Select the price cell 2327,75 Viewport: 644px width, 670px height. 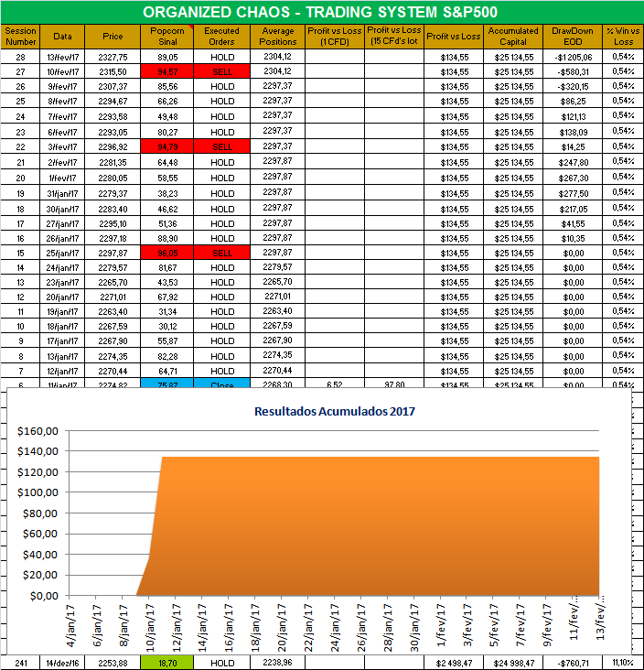click(113, 57)
